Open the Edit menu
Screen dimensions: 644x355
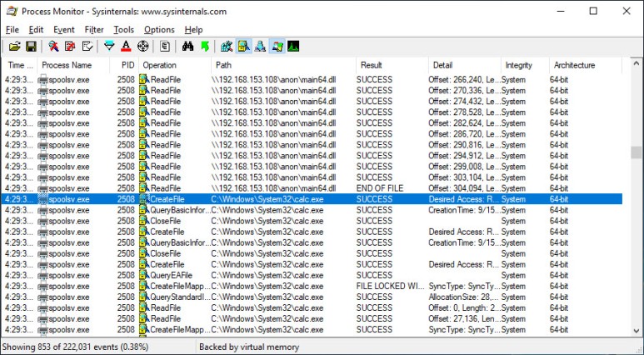point(36,30)
